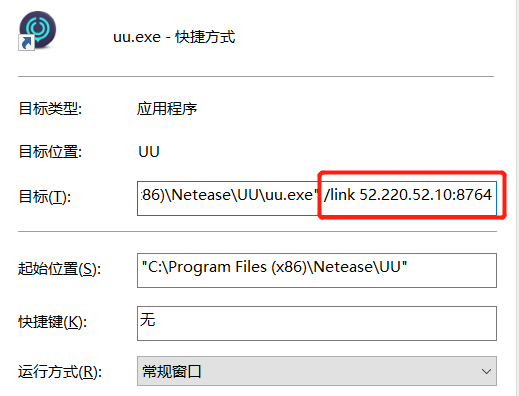Click the 快捷键(K): label

(x=52, y=322)
